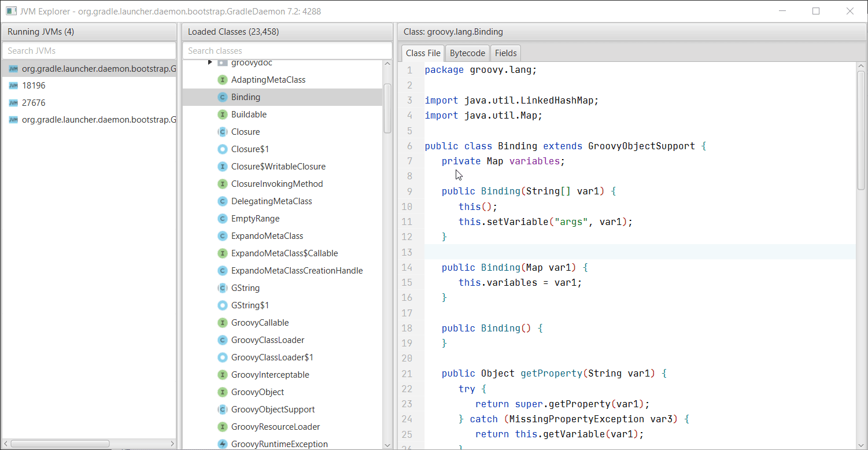Click the Closure$WritableClosure icon
Viewport: 868px width, 450px height.
pos(222,167)
